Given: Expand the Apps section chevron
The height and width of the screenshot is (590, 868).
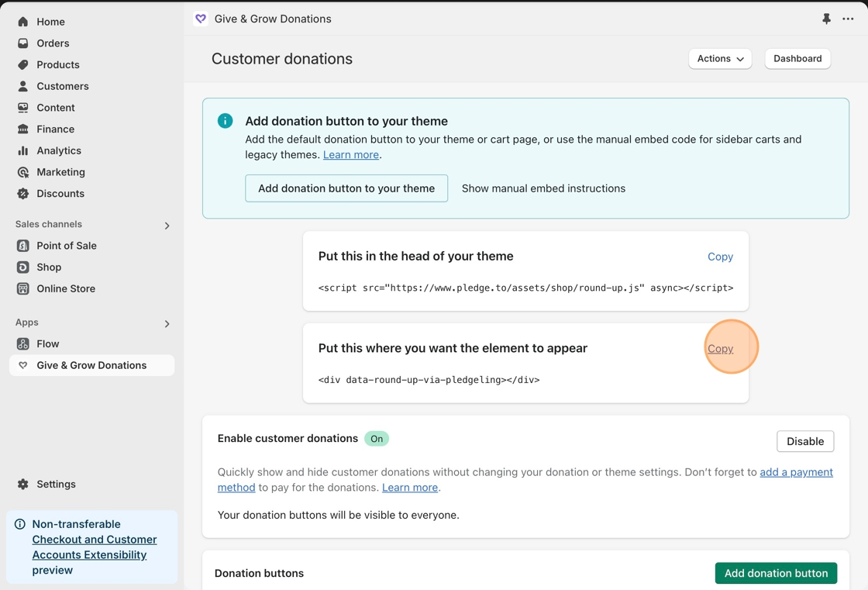Looking at the screenshot, I should click(167, 323).
